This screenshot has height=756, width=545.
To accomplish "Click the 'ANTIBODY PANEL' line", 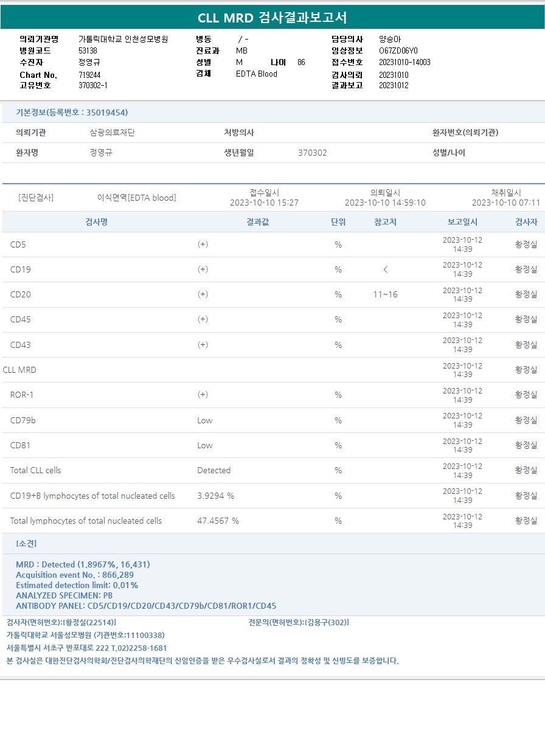I will 146,606.
